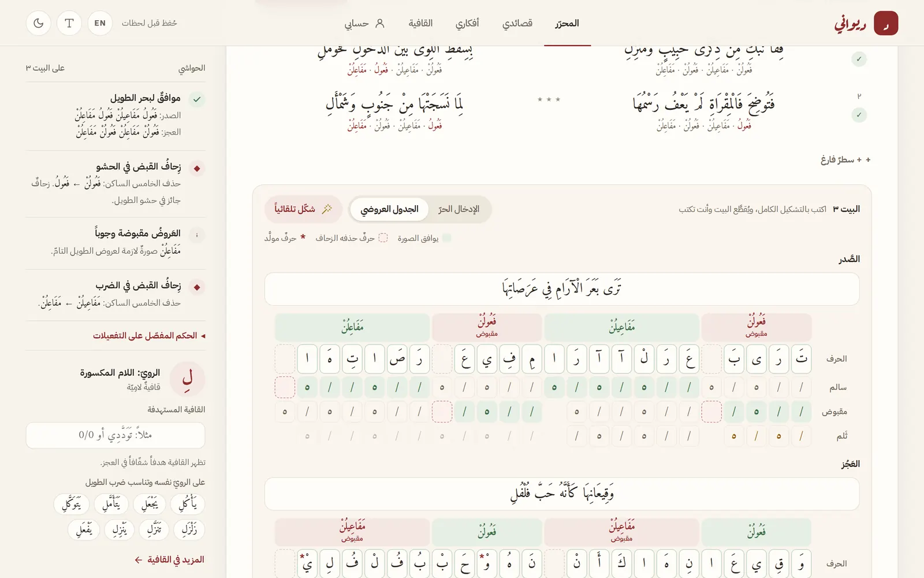Choose rhyme suggestion يَتَأَمَّلِ
This screenshot has width=924, height=578.
coord(111,504)
